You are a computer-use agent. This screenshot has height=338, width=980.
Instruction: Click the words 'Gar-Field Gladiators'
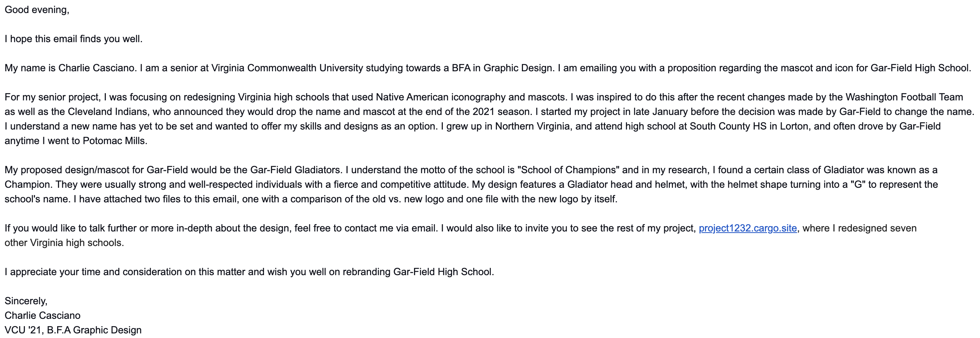click(295, 170)
